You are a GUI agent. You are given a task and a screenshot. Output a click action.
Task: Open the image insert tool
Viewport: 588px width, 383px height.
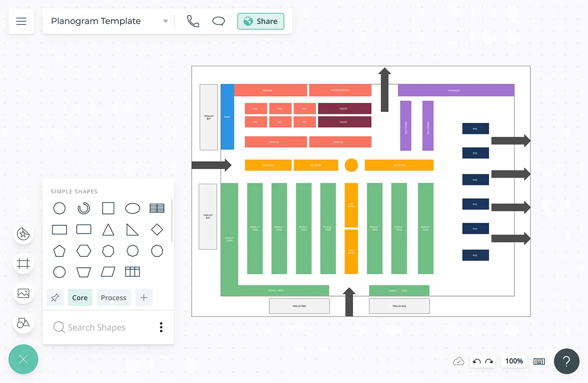tap(23, 293)
